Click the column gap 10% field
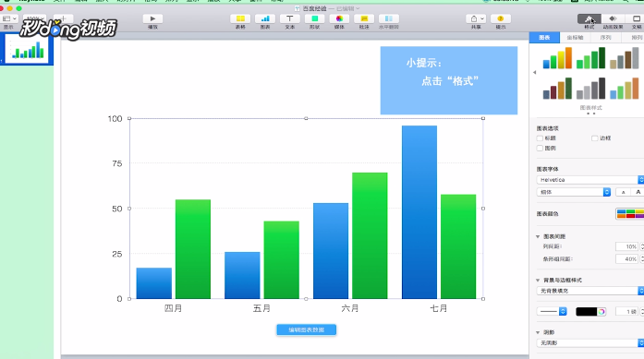The height and width of the screenshot is (359, 644). point(627,246)
